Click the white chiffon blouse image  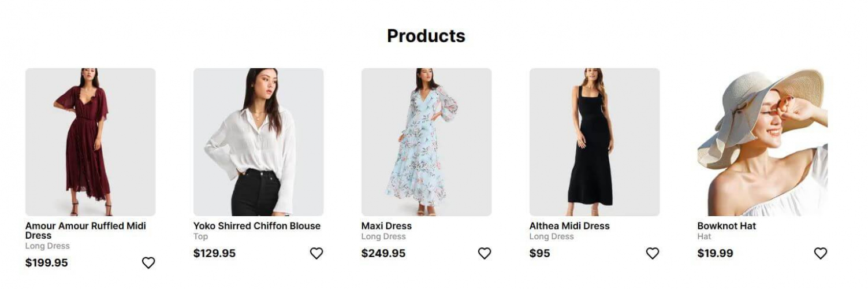click(x=258, y=142)
